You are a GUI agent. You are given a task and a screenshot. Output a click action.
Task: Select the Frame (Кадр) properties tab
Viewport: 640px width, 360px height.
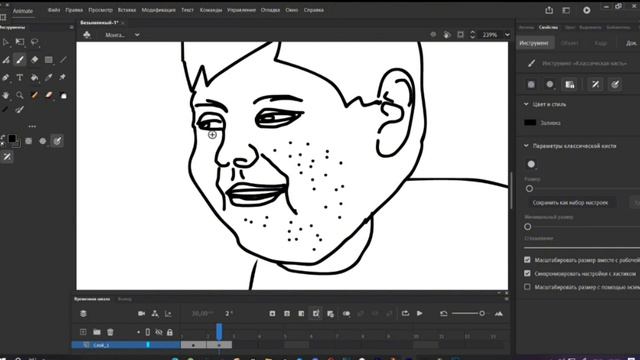click(x=600, y=43)
